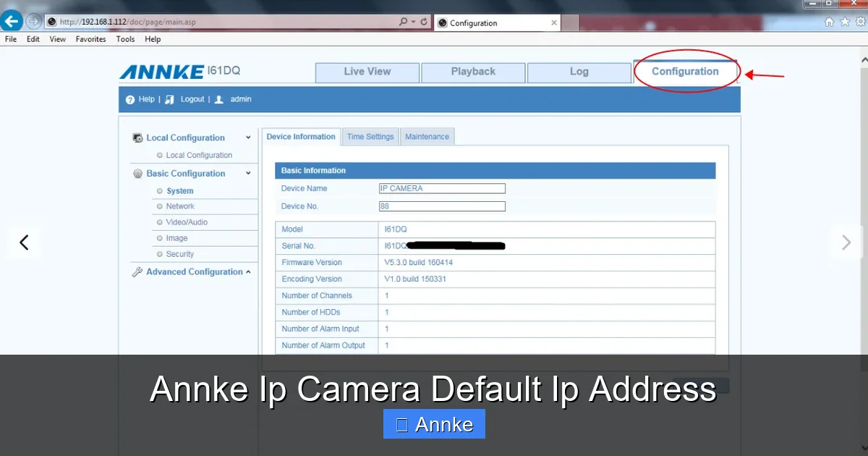
Task: Go to previous slide with left chevron
Action: coord(24,242)
